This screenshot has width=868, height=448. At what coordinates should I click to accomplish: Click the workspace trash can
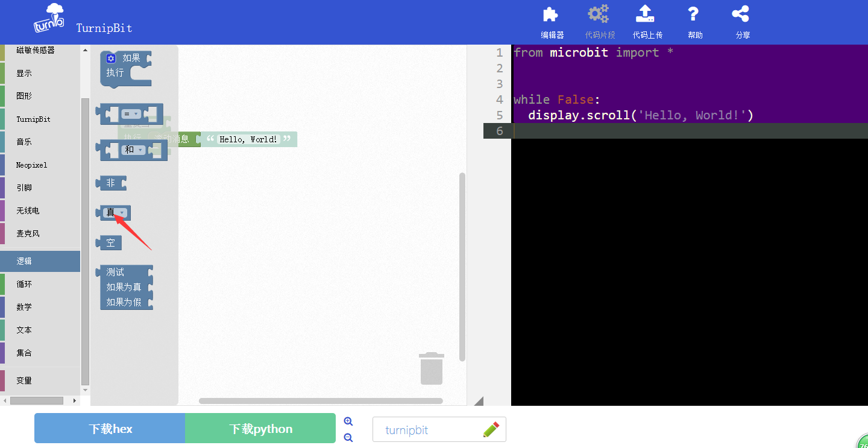[432, 368]
